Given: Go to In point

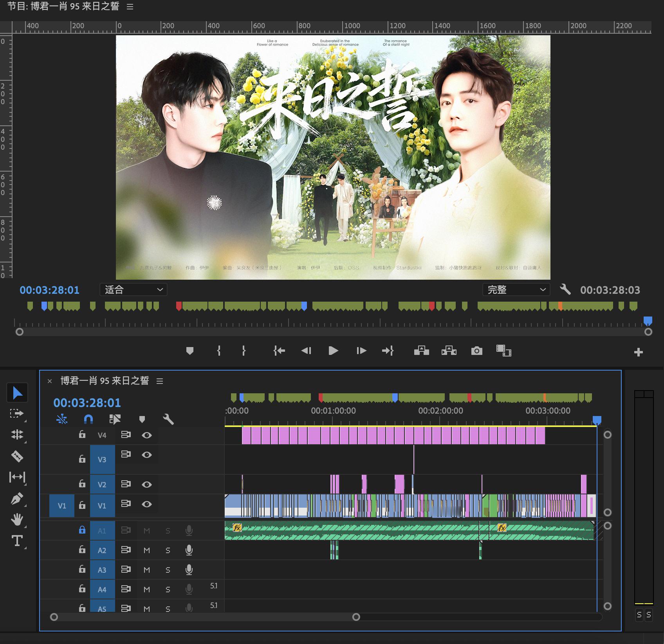Looking at the screenshot, I should pos(279,351).
